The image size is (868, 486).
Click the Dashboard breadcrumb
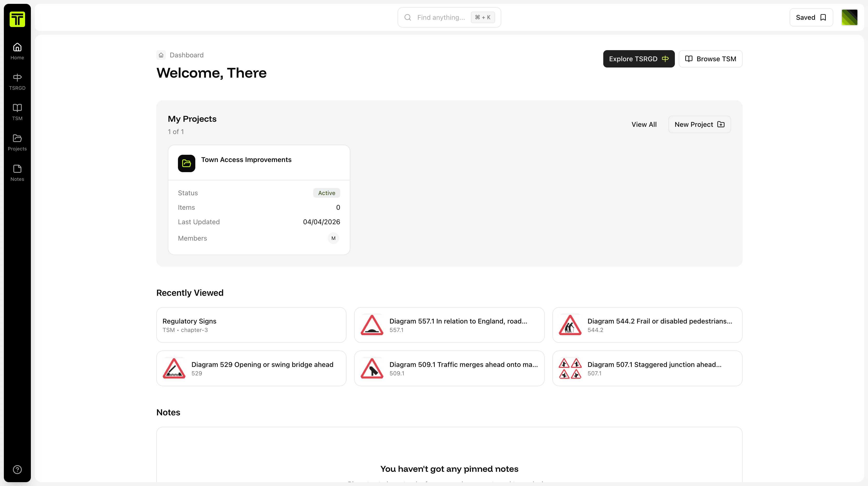pyautogui.click(x=187, y=55)
